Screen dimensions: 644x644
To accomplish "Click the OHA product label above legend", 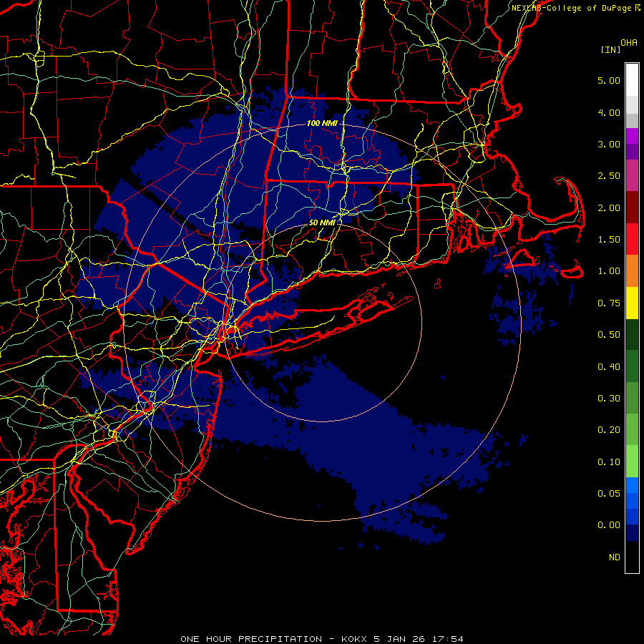I will pos(629,43).
